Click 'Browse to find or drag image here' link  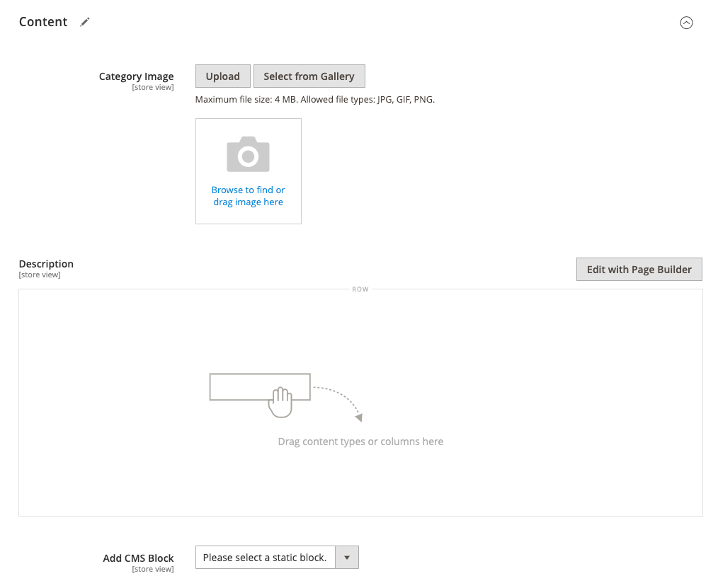[249, 196]
